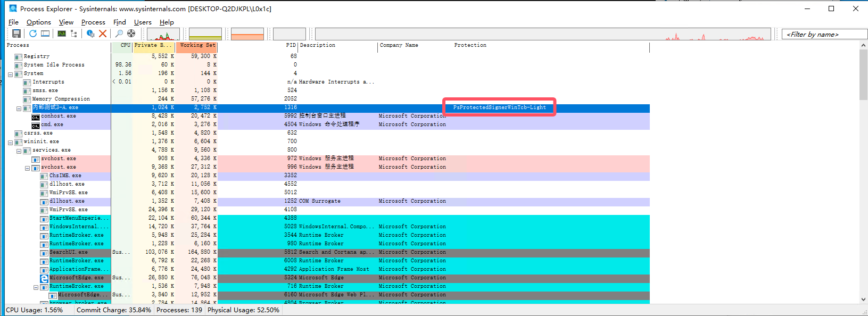Click the Find Window's Process crosshair target
This screenshot has width=868, height=316.
[x=131, y=34]
